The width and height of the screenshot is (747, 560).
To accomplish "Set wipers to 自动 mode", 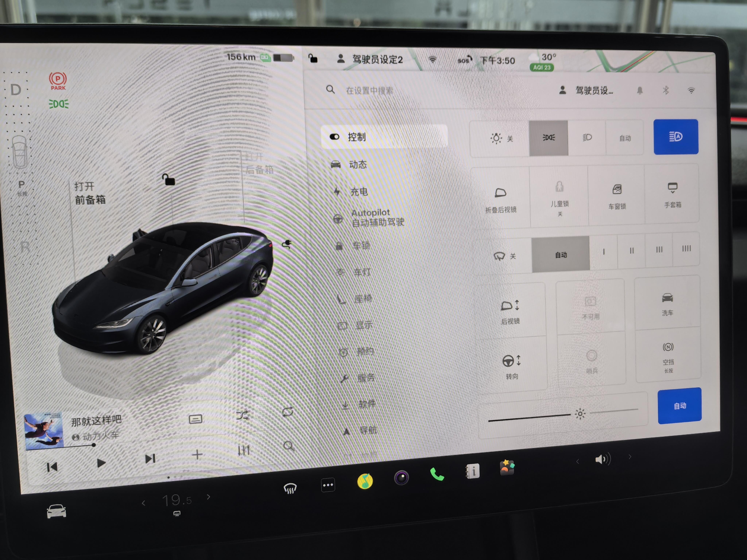I will pos(561,254).
